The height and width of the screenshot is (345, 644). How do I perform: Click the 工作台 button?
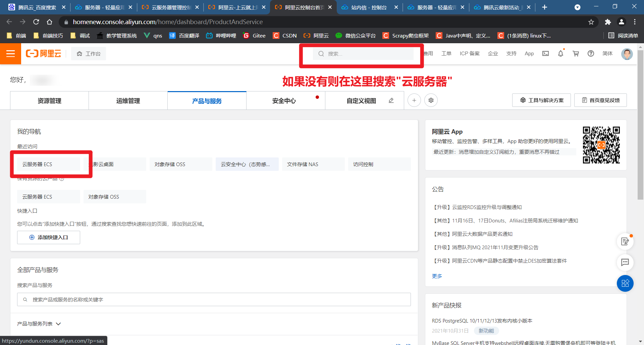(x=89, y=54)
